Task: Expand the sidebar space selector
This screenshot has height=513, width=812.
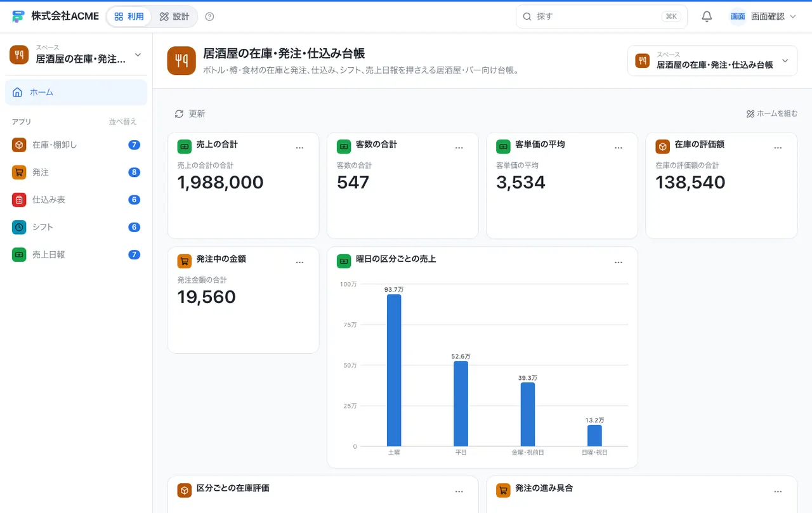Action: click(x=76, y=55)
